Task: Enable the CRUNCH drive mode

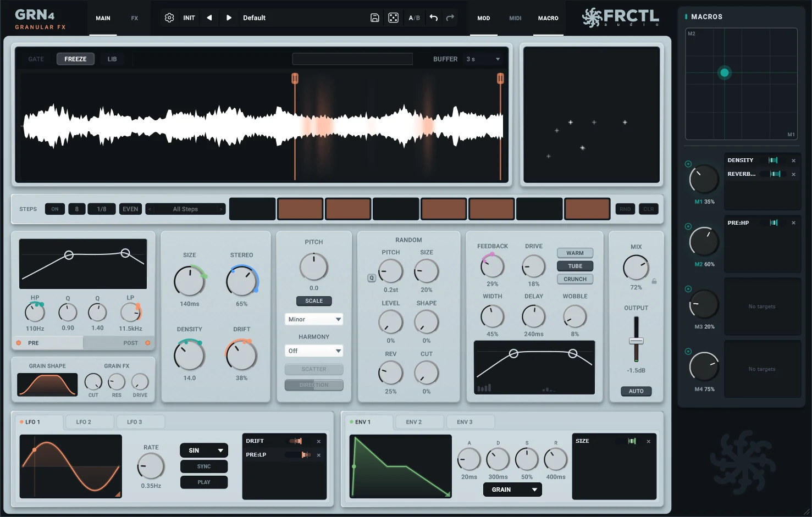Action: (x=575, y=279)
